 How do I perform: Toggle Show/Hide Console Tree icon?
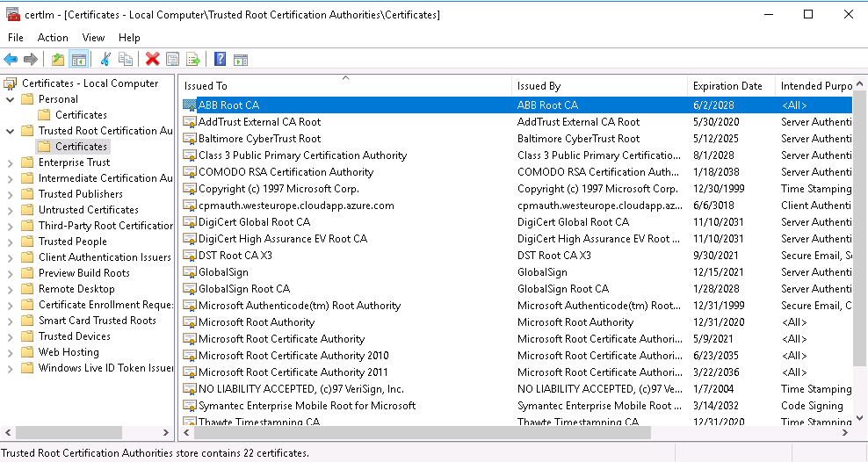point(78,59)
